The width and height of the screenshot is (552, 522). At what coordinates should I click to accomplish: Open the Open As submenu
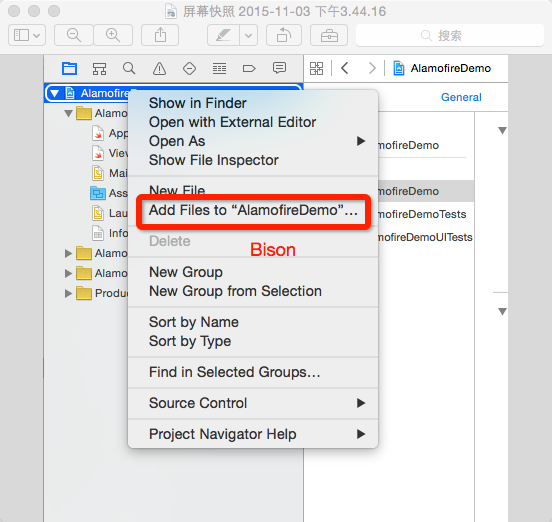(253, 141)
